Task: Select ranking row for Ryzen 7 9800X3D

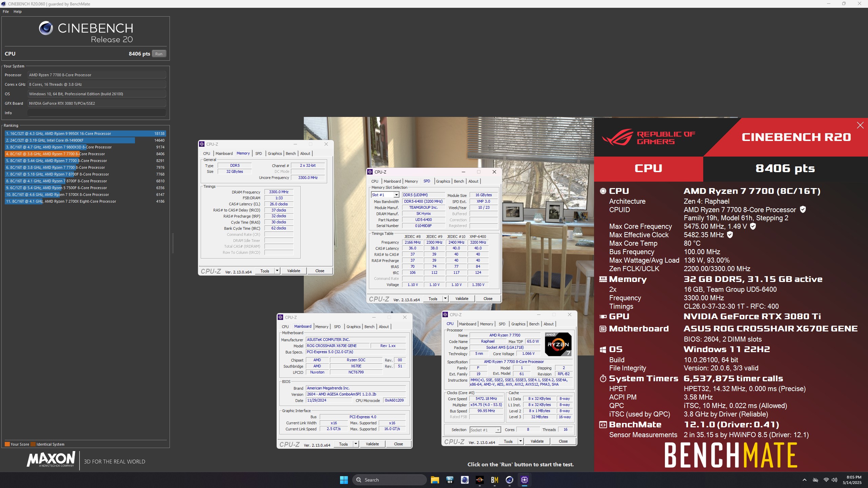Action: 85,147
